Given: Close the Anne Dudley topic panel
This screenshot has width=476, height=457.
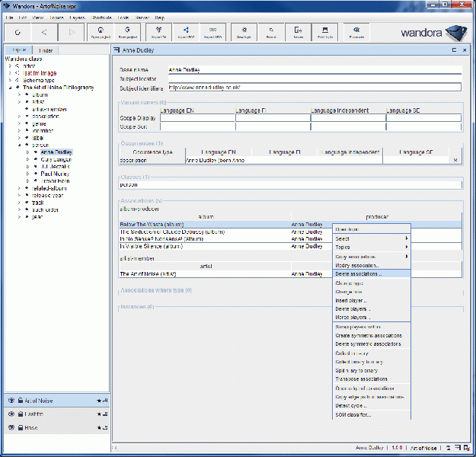Looking at the screenshot, I should point(464,50).
